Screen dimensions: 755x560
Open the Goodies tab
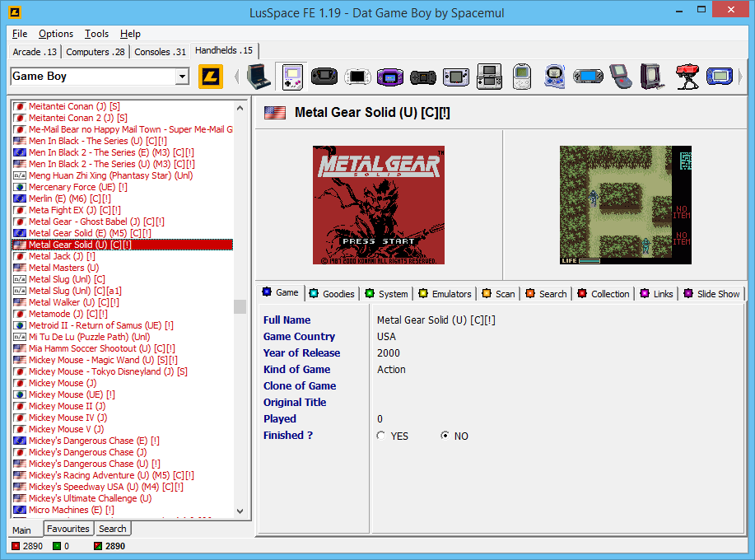point(333,294)
